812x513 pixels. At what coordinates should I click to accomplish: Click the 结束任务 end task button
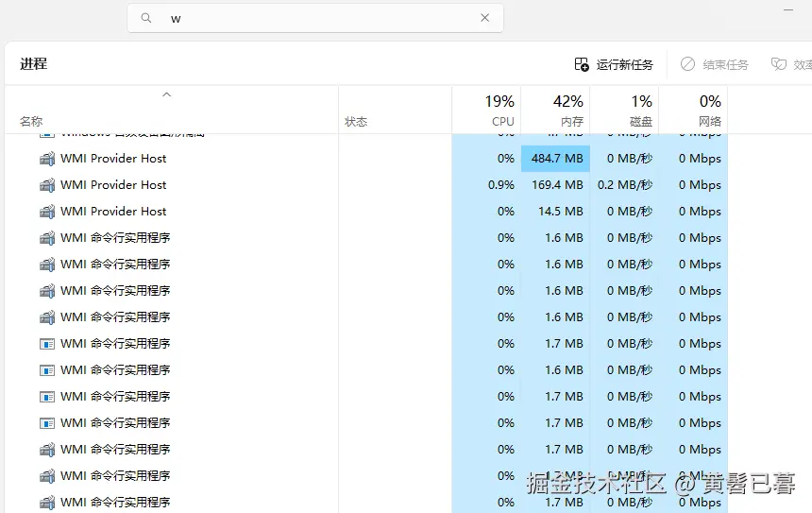pos(715,64)
